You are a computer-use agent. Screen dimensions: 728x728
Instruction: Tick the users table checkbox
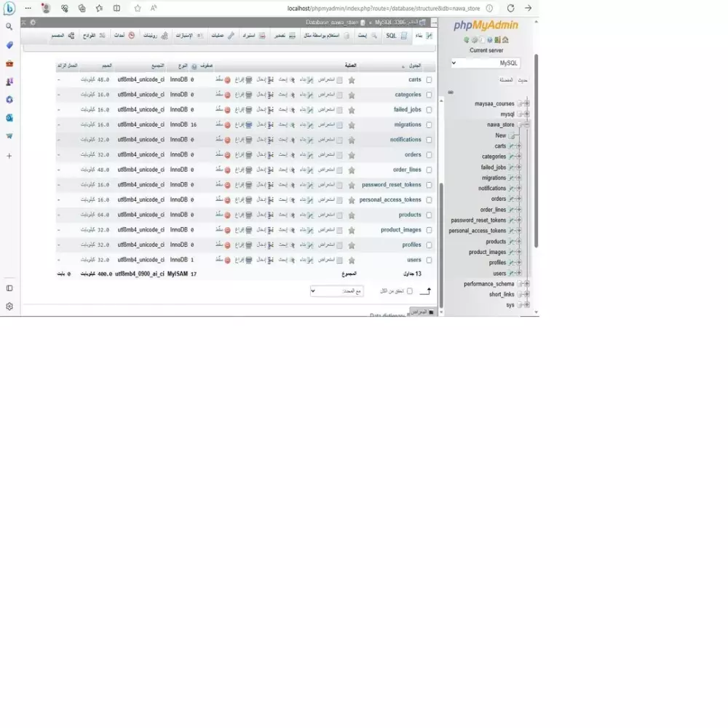point(429,260)
